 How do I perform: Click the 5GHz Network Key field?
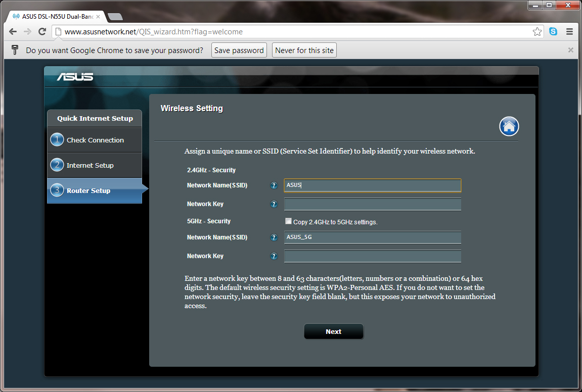click(373, 256)
